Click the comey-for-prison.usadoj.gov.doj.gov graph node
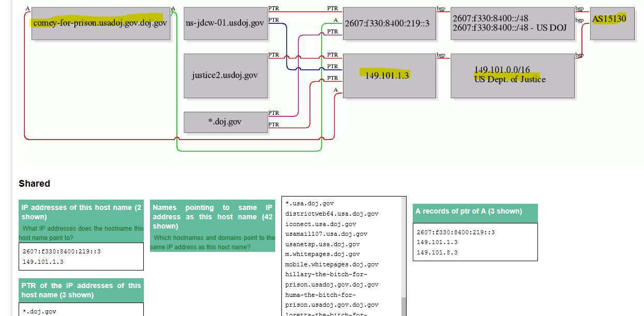 (x=100, y=23)
